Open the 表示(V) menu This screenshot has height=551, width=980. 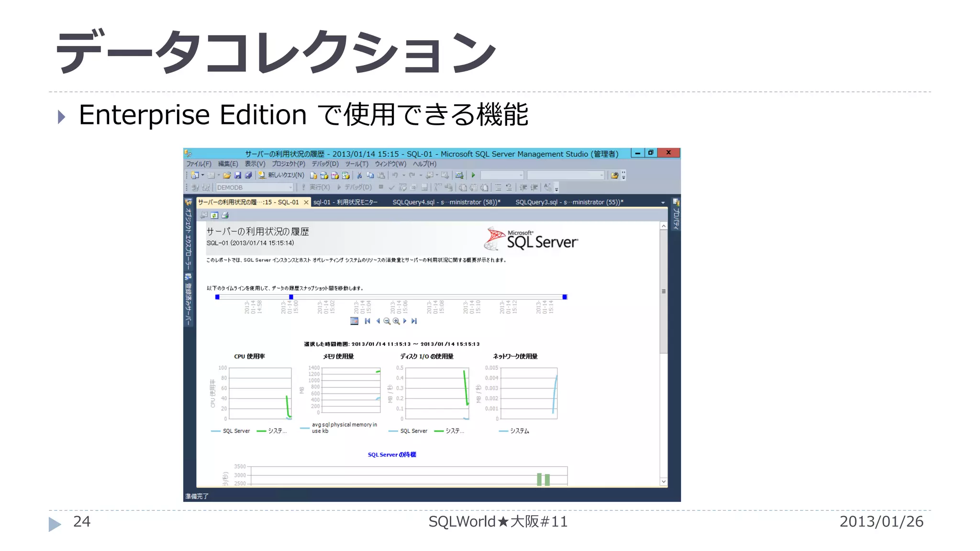(255, 164)
